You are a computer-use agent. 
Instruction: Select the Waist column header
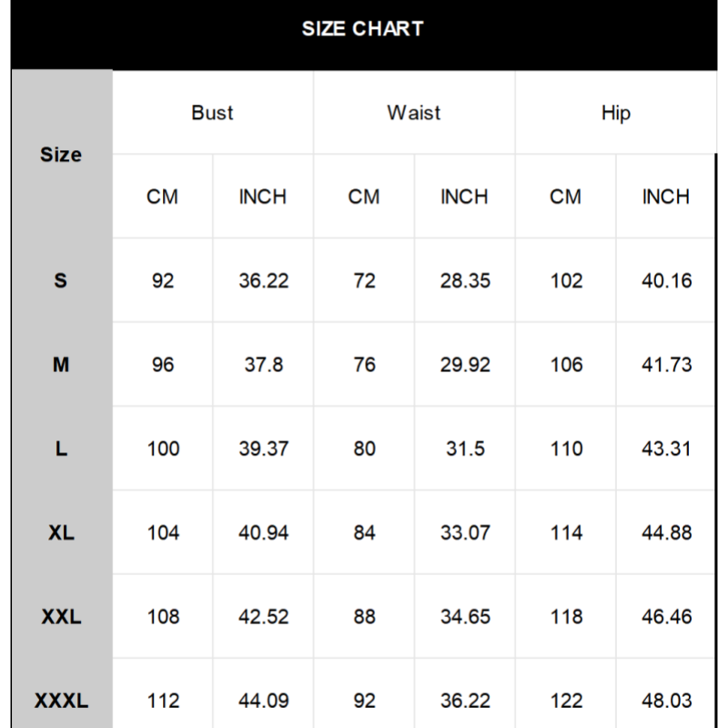point(414,113)
